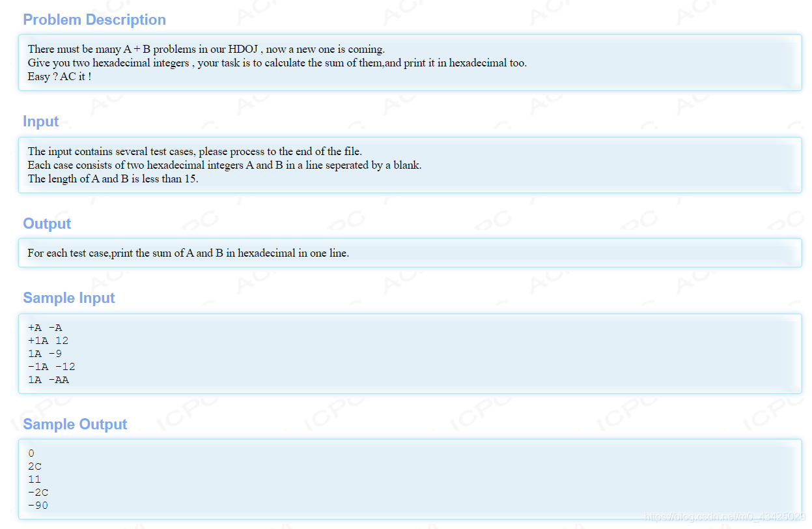
Task: Click sample output value "-2C"
Action: 38,493
